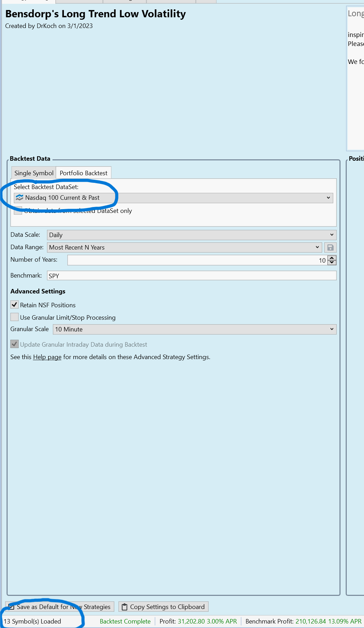Click the Backtest Complete status text
Screen dimensions: 364x628
(125, 621)
